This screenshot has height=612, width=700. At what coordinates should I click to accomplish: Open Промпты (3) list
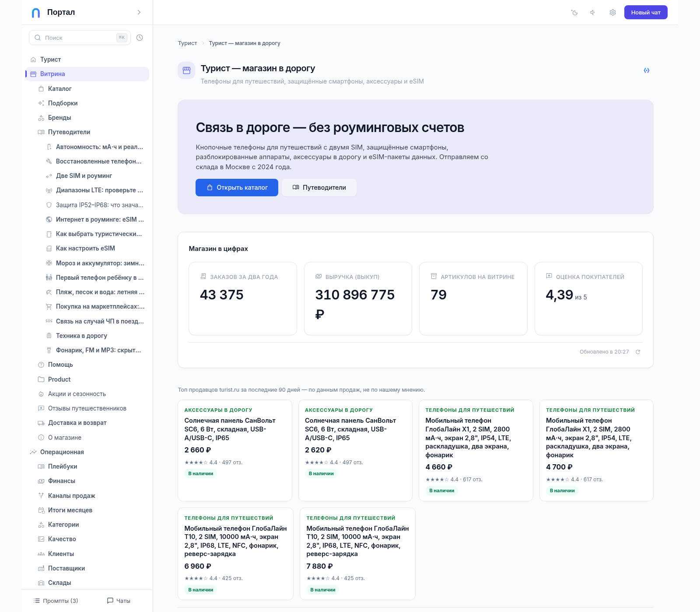pyautogui.click(x=56, y=601)
